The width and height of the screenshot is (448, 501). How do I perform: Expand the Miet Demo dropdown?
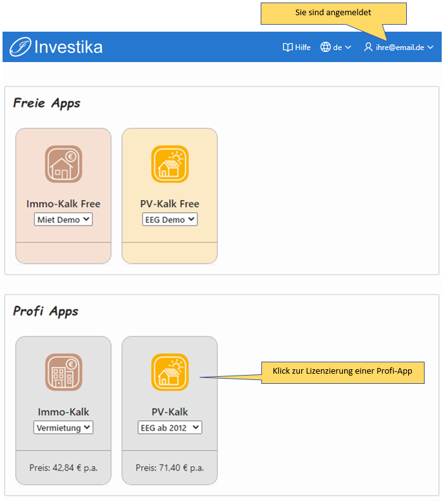(63, 220)
